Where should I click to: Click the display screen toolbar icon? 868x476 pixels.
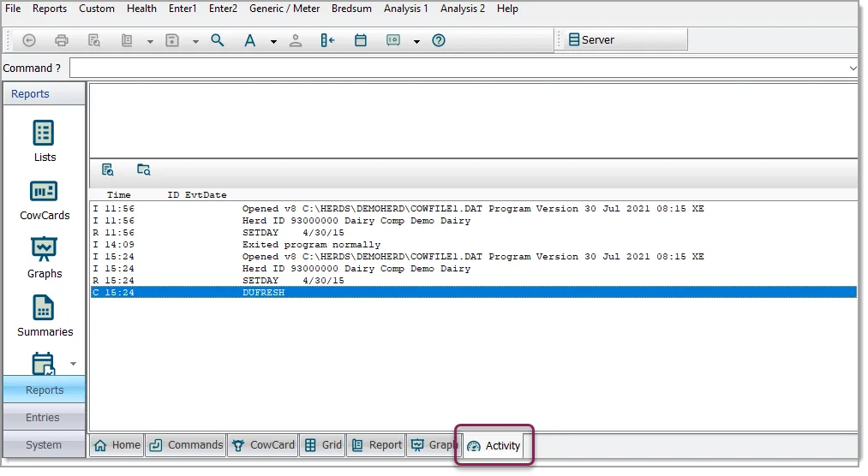393,40
